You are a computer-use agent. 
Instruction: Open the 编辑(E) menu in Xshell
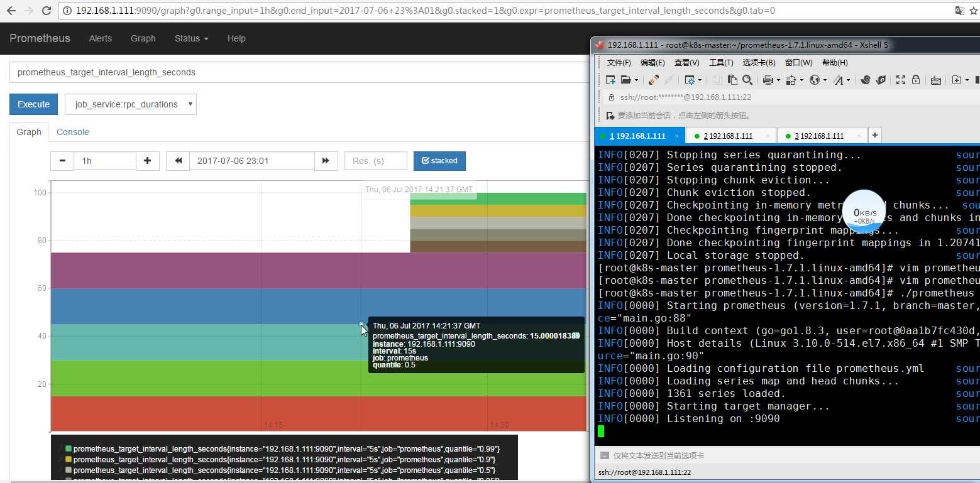click(652, 63)
